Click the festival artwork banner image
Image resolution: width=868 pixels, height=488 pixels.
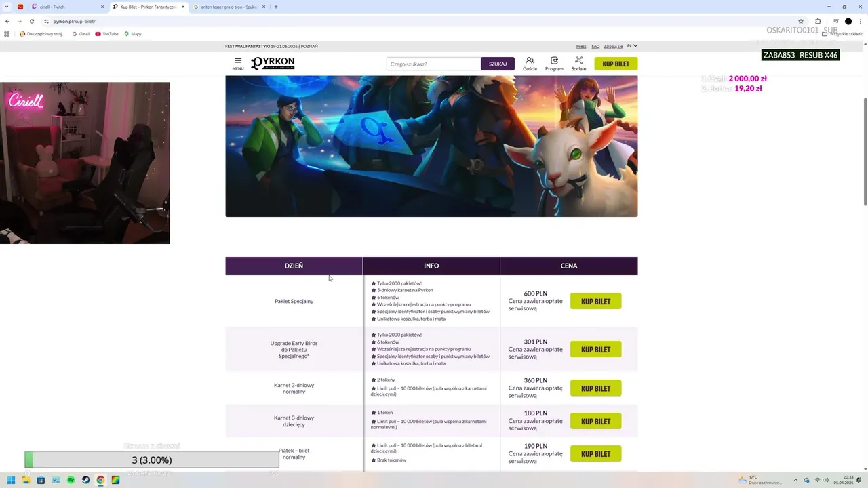(x=431, y=146)
